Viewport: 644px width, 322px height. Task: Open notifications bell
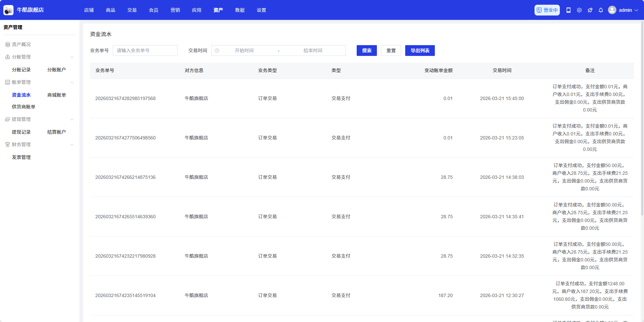click(601, 10)
